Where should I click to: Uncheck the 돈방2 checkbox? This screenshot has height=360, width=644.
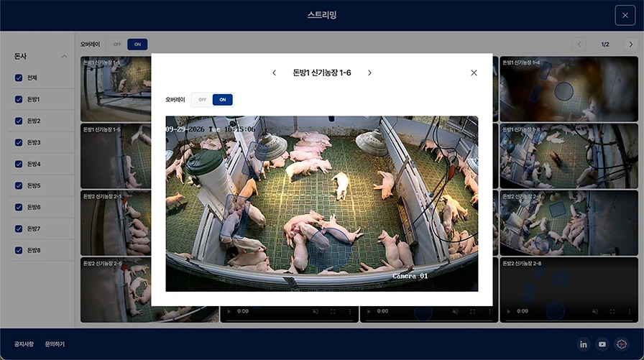(19, 121)
